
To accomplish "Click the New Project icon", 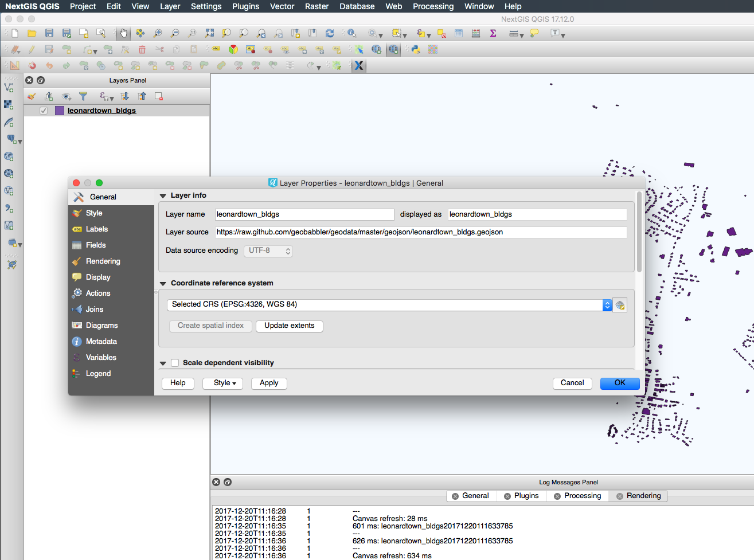I will point(15,33).
